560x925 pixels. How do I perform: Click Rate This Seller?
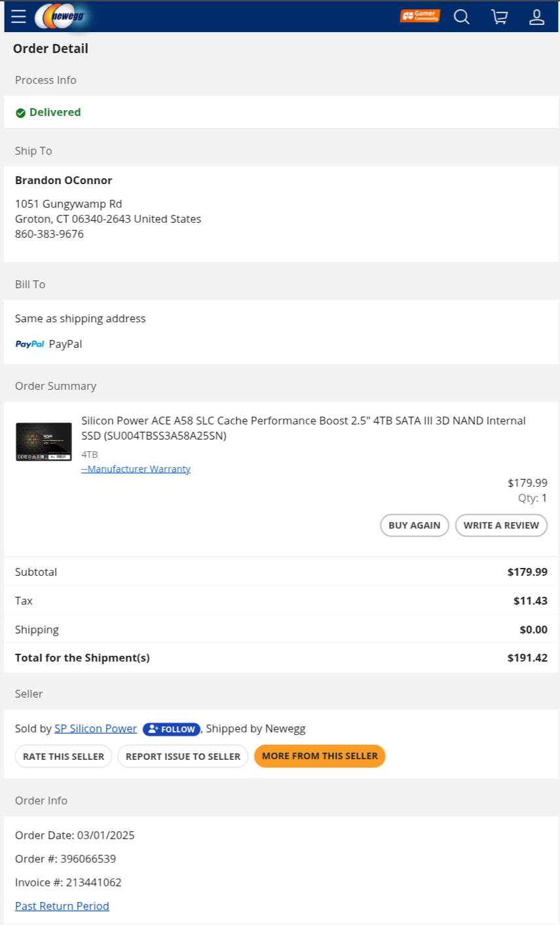(64, 756)
